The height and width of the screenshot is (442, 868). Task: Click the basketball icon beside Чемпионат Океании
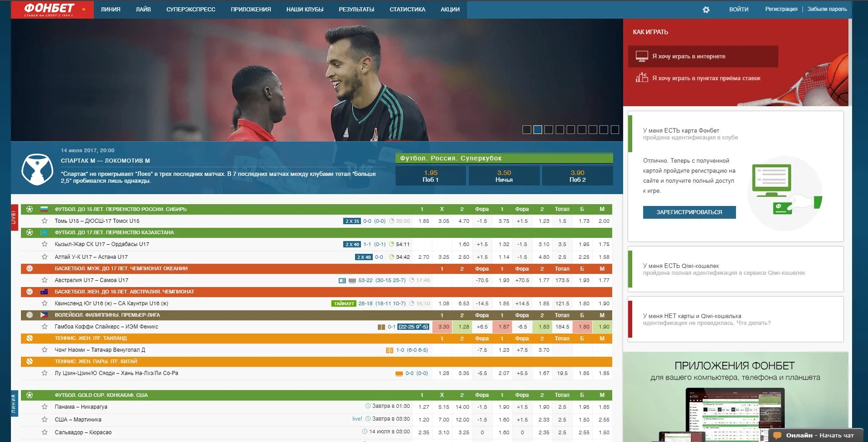click(30, 268)
